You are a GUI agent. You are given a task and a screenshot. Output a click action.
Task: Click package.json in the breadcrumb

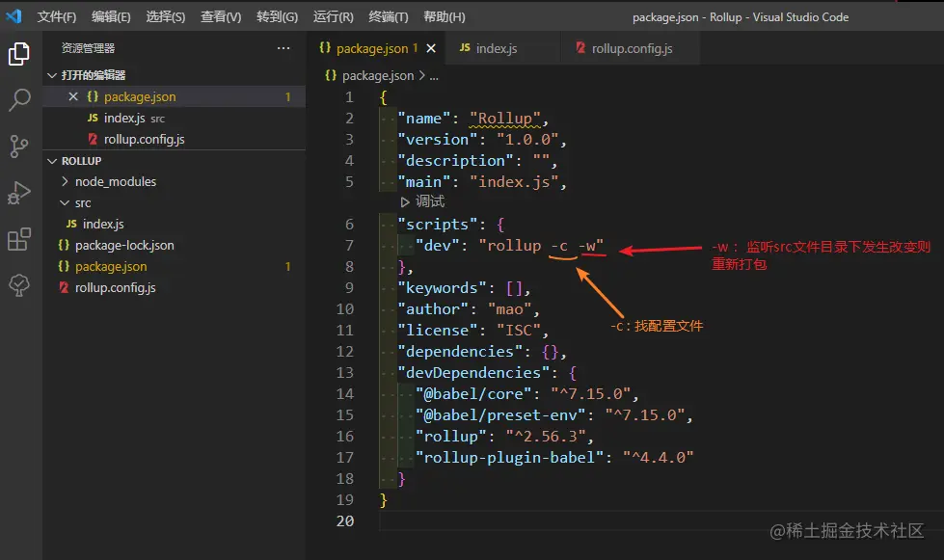click(377, 76)
